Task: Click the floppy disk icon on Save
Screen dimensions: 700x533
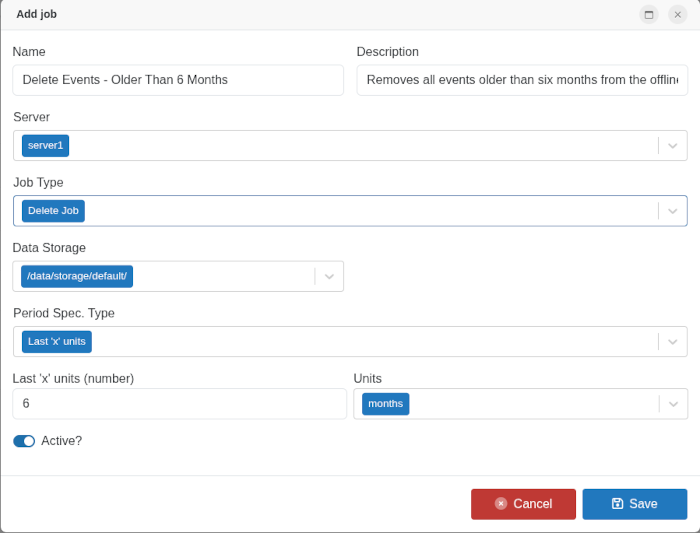Action: tap(617, 504)
